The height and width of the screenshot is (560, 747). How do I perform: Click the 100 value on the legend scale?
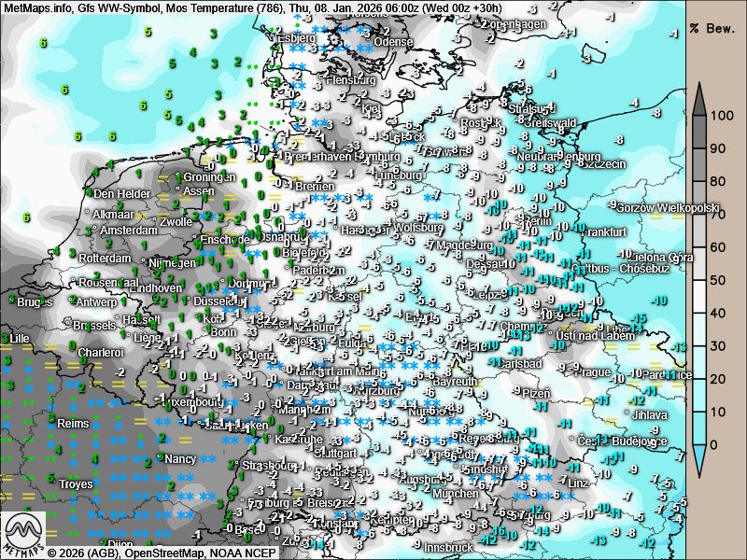pos(719,117)
